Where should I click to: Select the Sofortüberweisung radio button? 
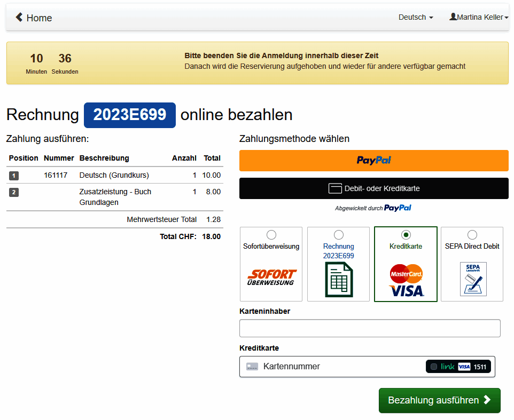(271, 235)
